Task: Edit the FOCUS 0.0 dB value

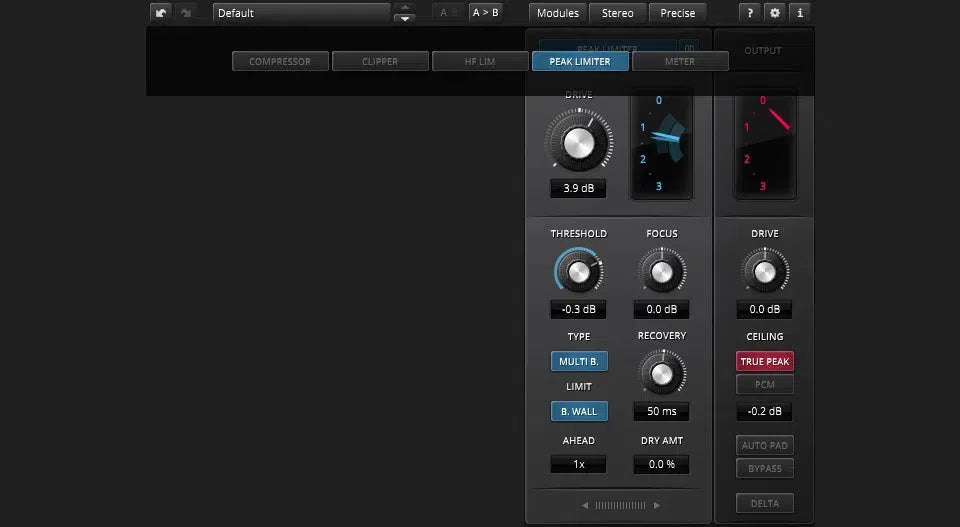Action: [662, 309]
